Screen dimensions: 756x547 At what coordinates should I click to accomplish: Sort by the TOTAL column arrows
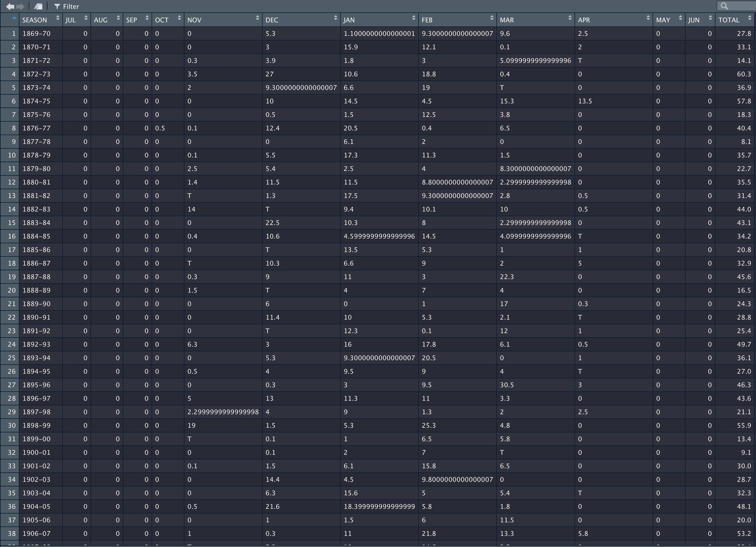(750, 18)
